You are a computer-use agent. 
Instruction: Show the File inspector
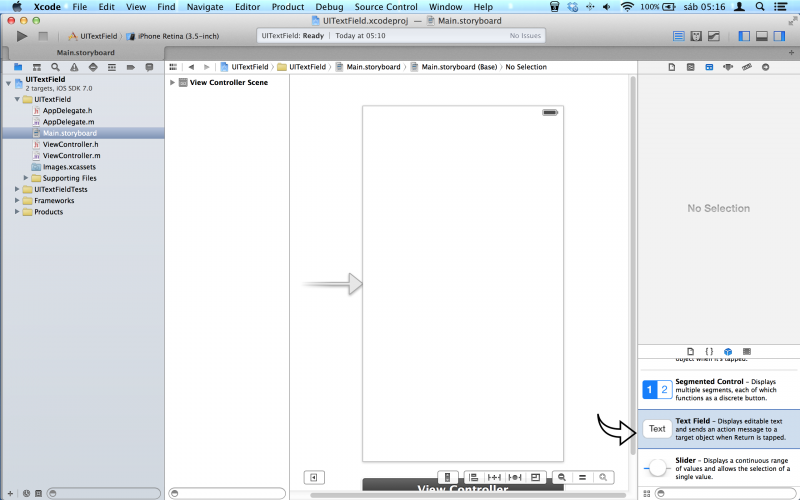(x=672, y=67)
